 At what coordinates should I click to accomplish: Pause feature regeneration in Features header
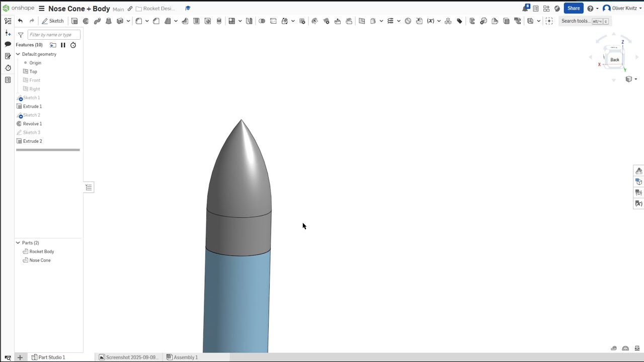pyautogui.click(x=63, y=45)
